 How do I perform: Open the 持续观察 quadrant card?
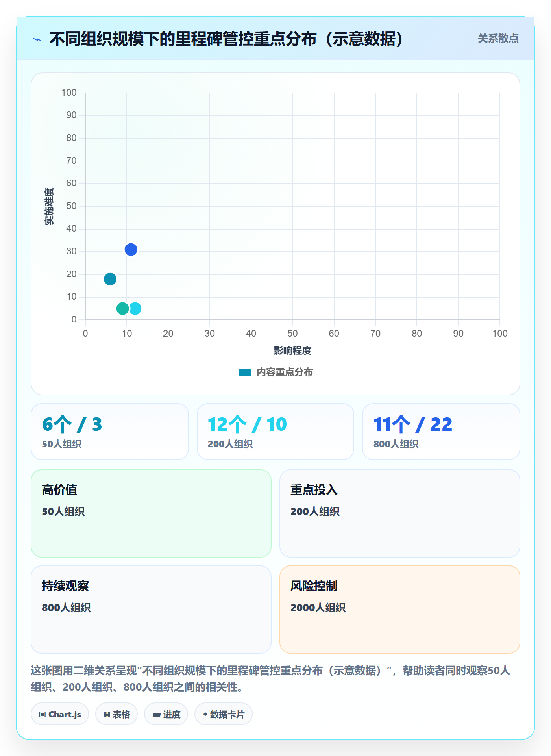[x=151, y=609]
